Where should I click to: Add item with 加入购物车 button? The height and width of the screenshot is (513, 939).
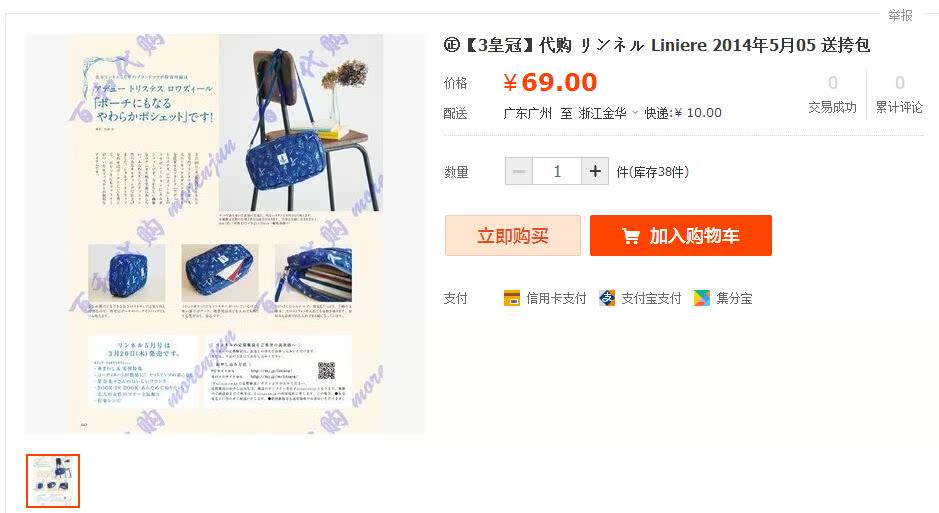[x=681, y=235]
